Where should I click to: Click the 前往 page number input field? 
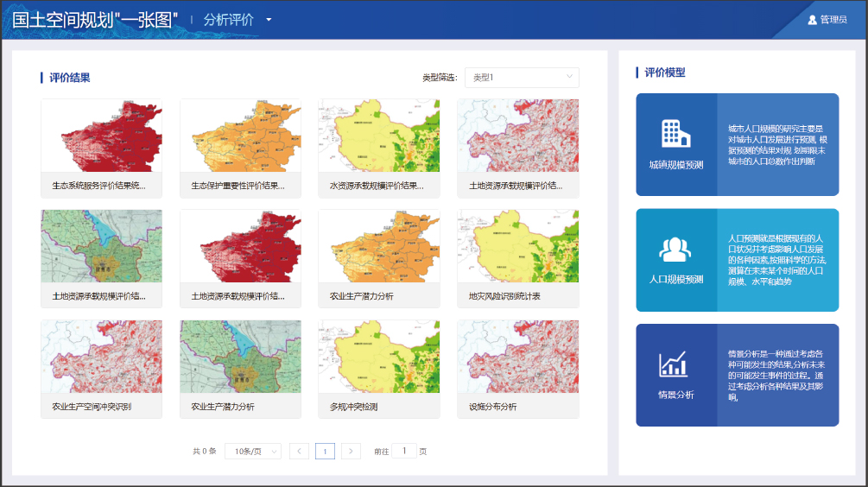click(404, 451)
